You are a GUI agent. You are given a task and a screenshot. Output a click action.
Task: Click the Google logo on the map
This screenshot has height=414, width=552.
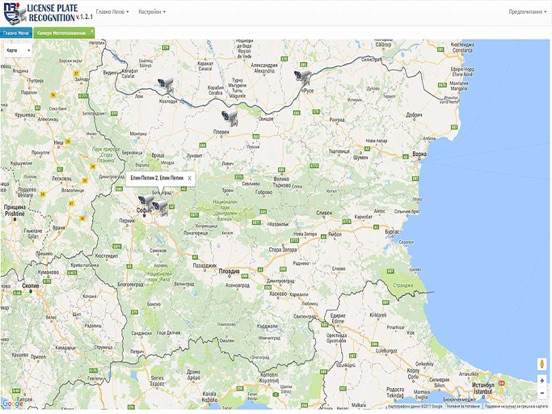click(x=13, y=403)
